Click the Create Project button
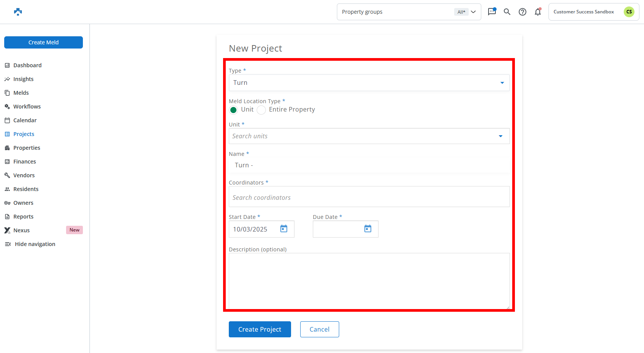The height and width of the screenshot is (353, 644). 260,329
